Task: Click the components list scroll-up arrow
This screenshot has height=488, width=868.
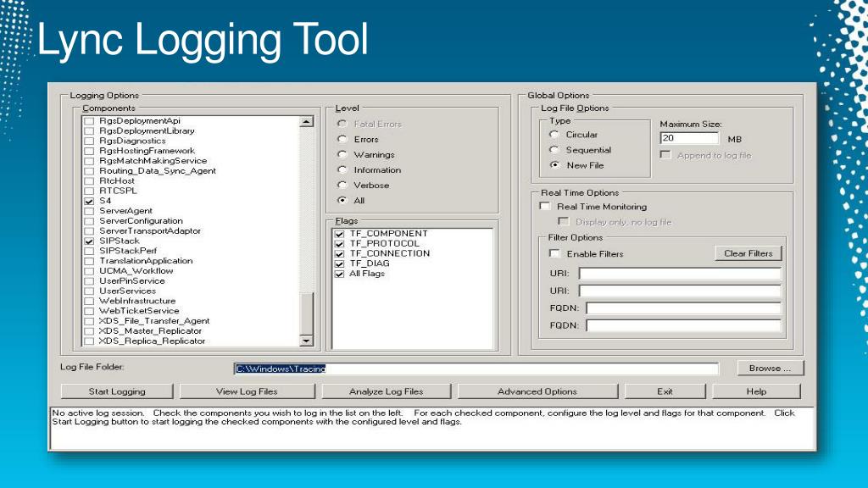Action: click(x=307, y=122)
